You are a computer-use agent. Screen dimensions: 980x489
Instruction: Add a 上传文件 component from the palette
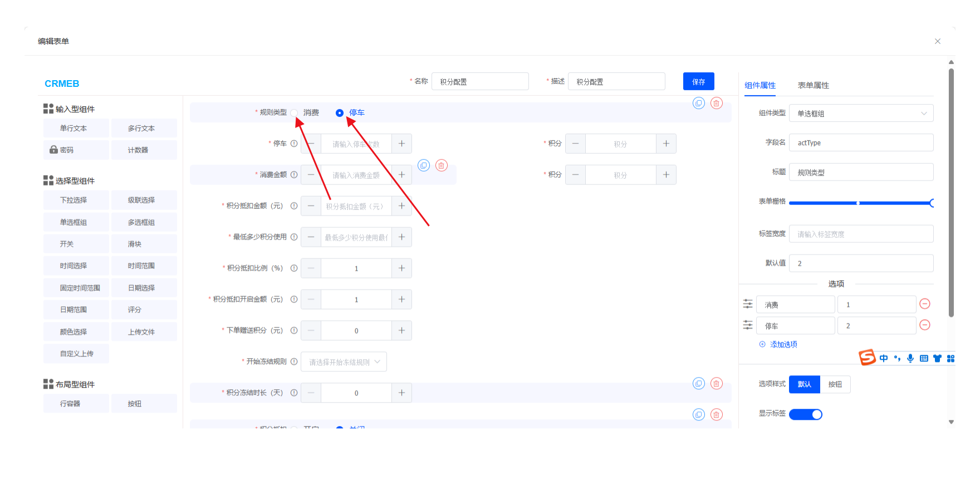(x=144, y=332)
